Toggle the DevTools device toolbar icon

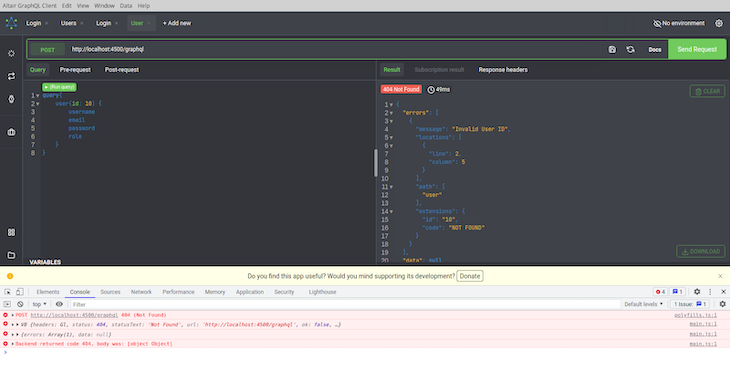pyautogui.click(x=20, y=292)
